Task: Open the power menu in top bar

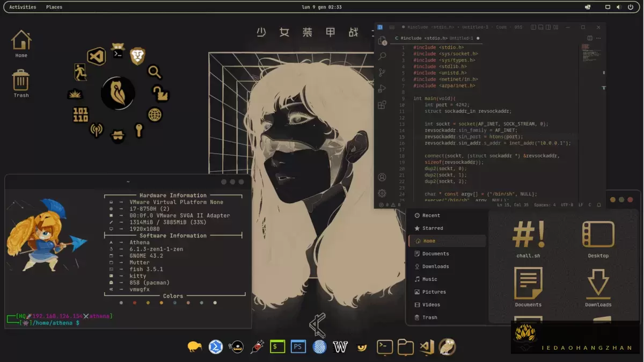Action: coord(631,7)
